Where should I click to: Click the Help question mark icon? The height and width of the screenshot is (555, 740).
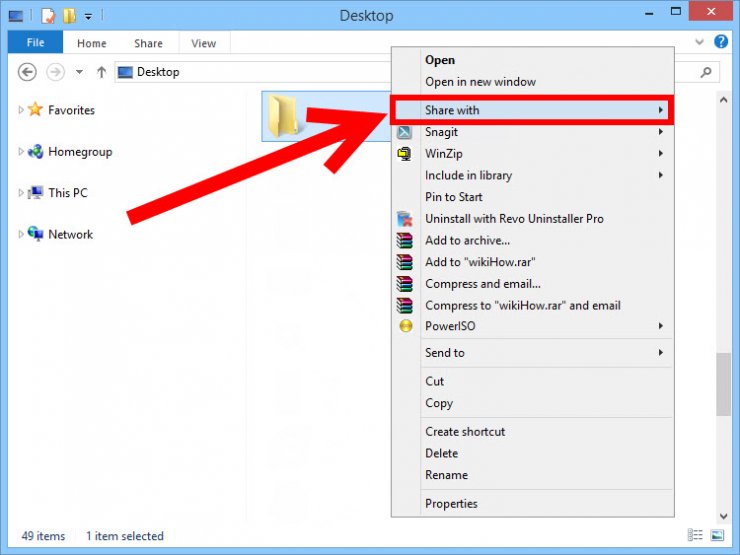pyautogui.click(x=721, y=42)
